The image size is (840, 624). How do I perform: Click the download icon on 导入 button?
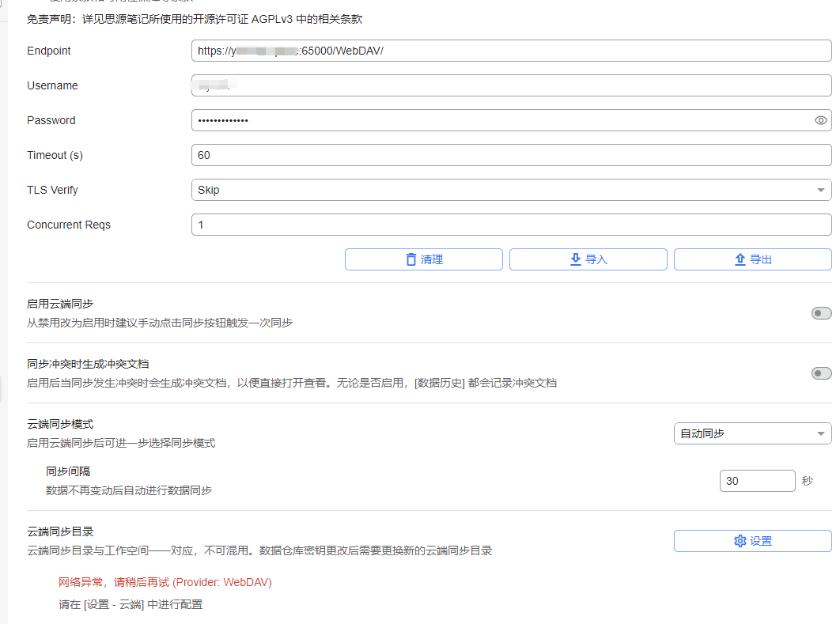(x=575, y=259)
